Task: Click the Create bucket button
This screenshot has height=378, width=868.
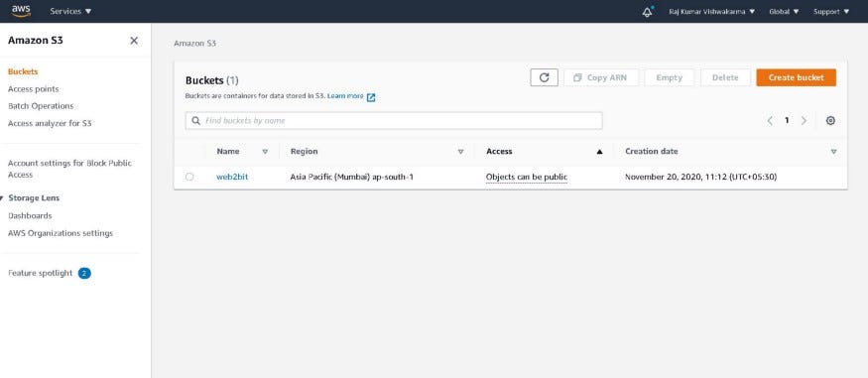Action: click(x=796, y=77)
